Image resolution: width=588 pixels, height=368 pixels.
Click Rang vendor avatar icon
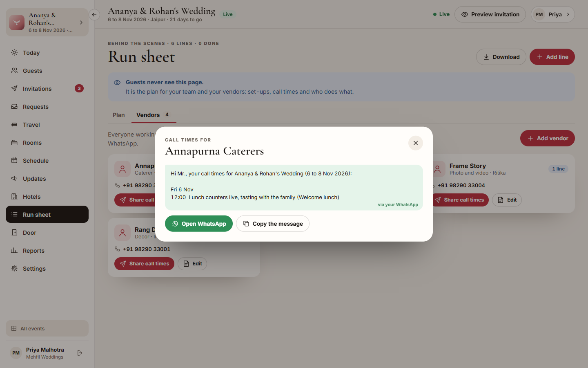point(122,233)
